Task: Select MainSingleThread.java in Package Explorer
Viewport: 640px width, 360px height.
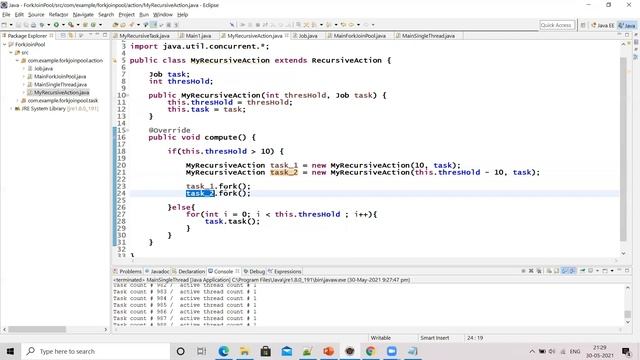Action: (x=57, y=84)
